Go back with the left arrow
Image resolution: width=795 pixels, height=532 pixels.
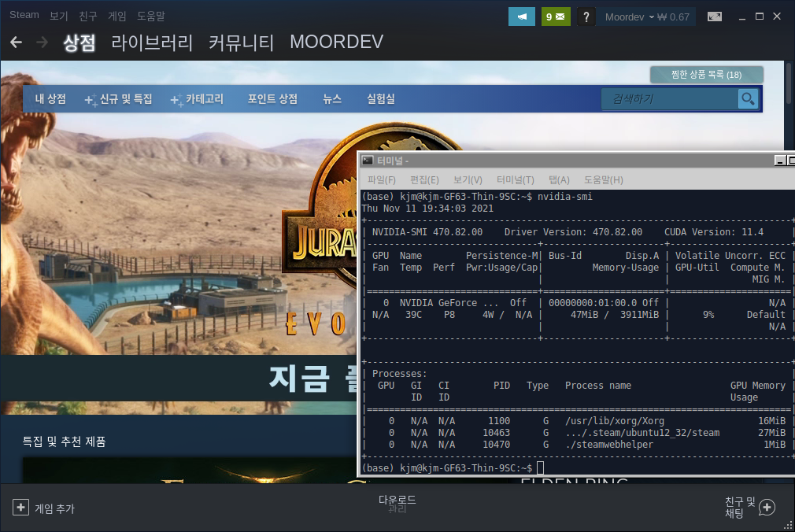[17, 42]
